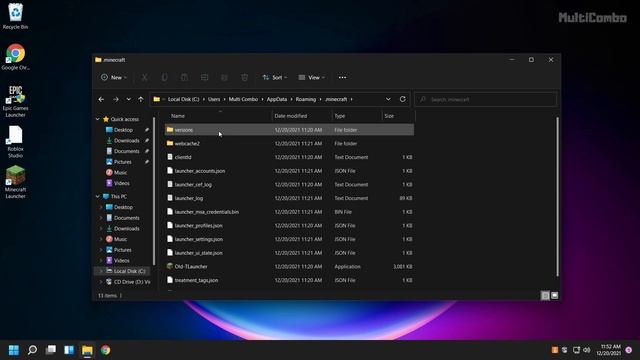640x360 pixels.
Task: Select the Old-TLauncher application
Action: tap(289, 267)
